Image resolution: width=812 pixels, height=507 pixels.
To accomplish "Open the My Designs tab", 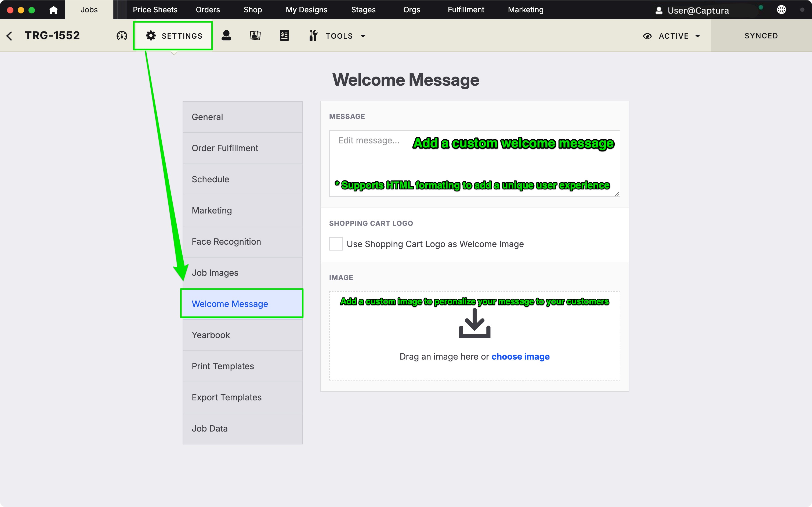I will click(x=306, y=10).
